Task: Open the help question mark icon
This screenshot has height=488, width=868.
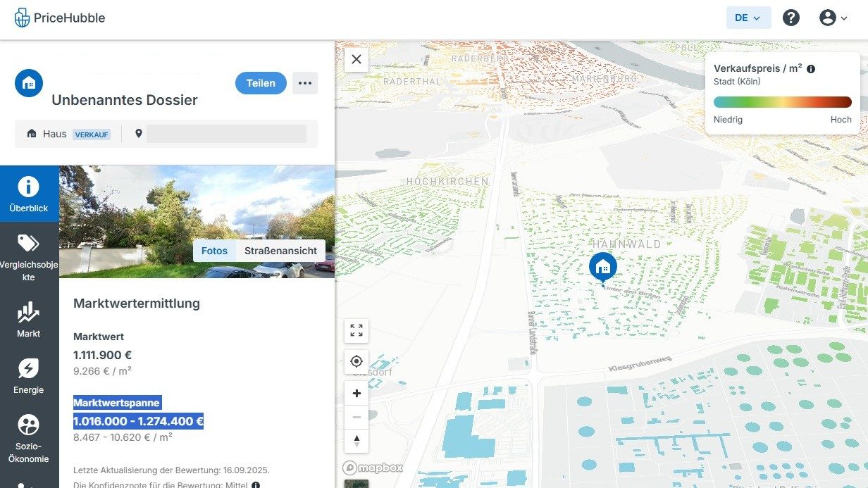Action: [791, 18]
